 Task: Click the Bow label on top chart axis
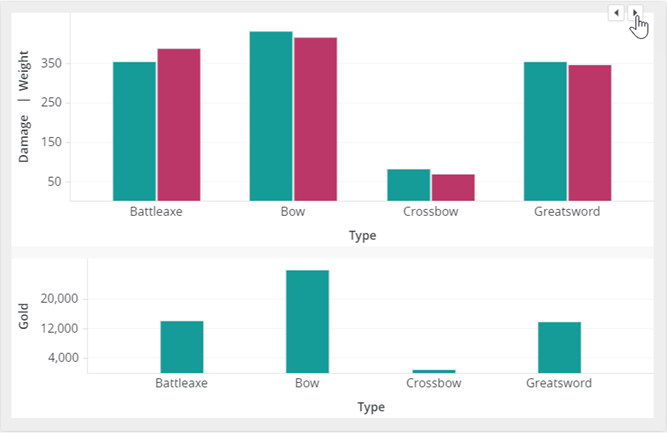[x=293, y=212]
